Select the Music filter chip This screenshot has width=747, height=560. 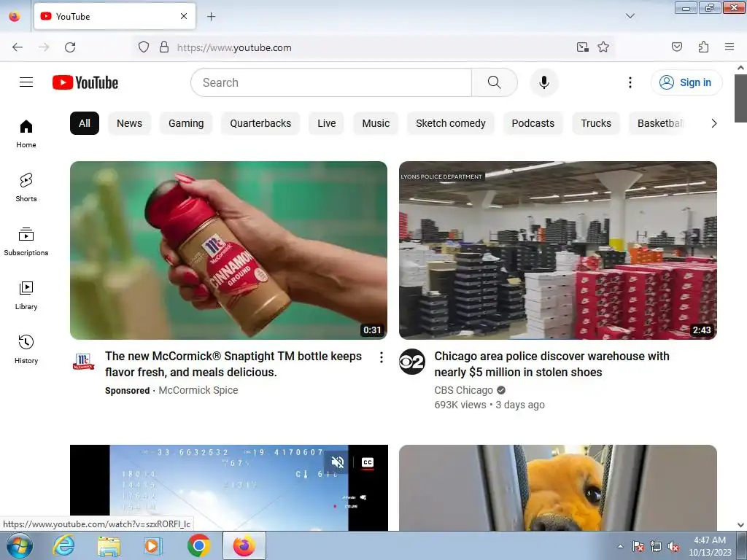[x=376, y=123]
